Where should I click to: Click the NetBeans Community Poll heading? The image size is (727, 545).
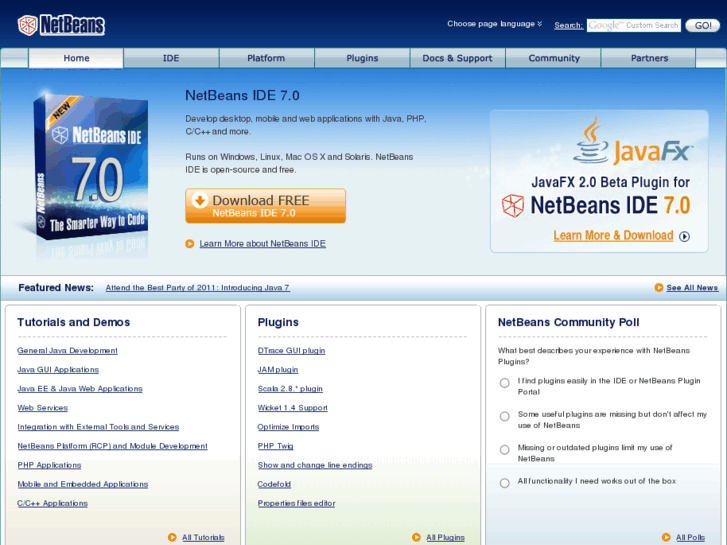pyautogui.click(x=568, y=322)
